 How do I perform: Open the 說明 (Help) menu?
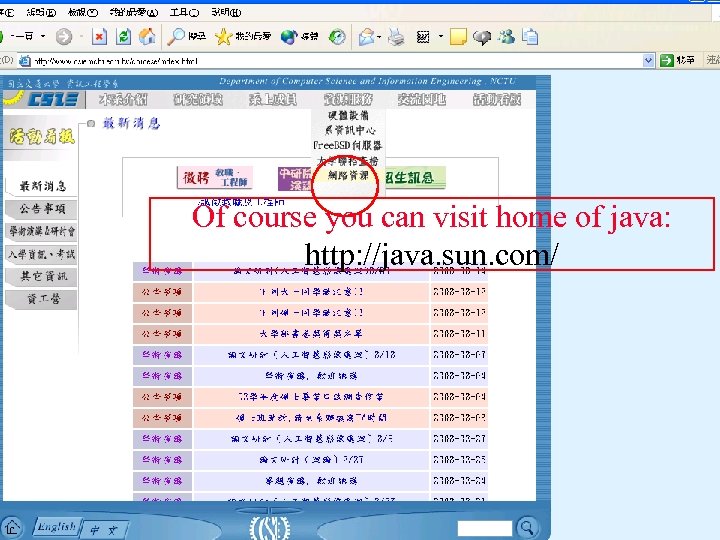tap(226, 12)
